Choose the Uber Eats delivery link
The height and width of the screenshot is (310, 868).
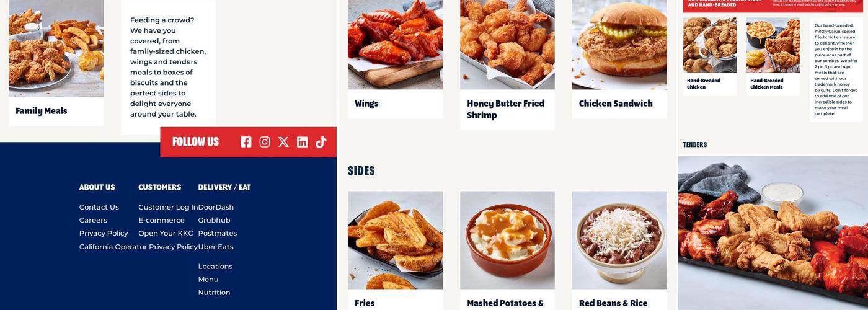click(x=216, y=247)
